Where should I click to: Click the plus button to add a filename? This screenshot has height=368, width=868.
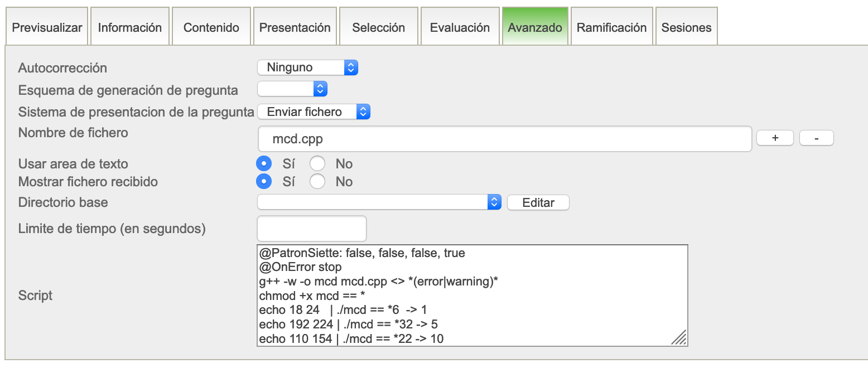[x=775, y=138]
